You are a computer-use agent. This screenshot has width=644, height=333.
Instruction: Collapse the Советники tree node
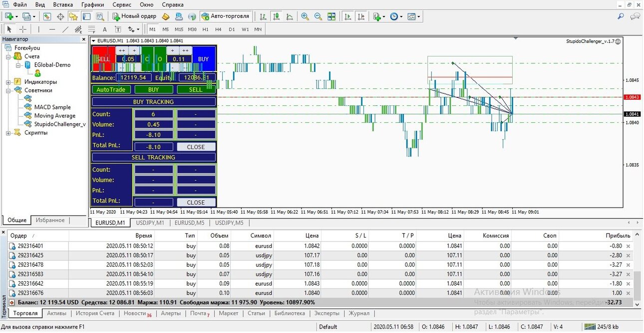click(x=8, y=90)
